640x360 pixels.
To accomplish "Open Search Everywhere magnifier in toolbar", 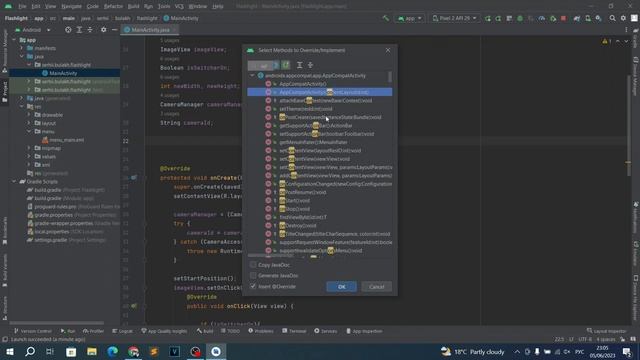I will [x=612, y=18].
